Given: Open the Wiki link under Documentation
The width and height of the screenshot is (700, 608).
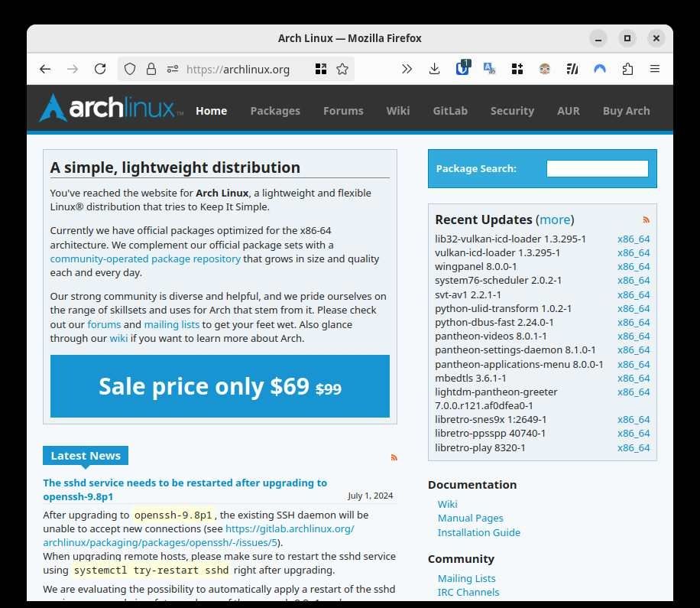Looking at the screenshot, I should pyautogui.click(x=447, y=504).
